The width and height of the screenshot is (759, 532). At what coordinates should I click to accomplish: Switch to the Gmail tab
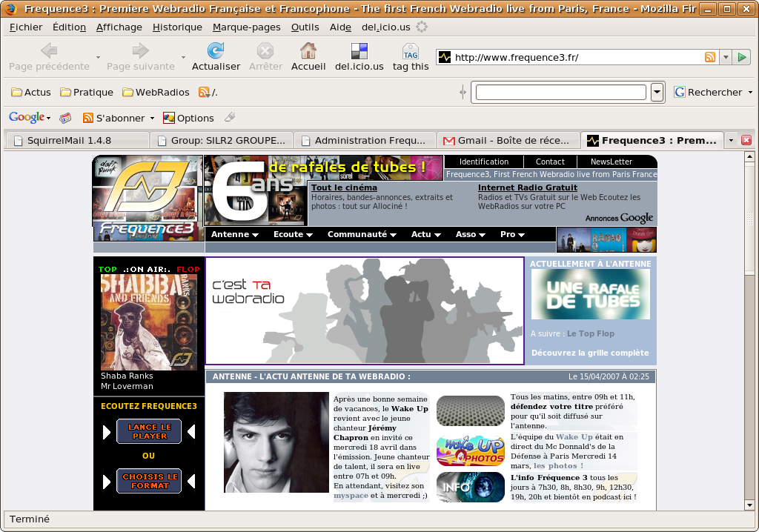508,140
